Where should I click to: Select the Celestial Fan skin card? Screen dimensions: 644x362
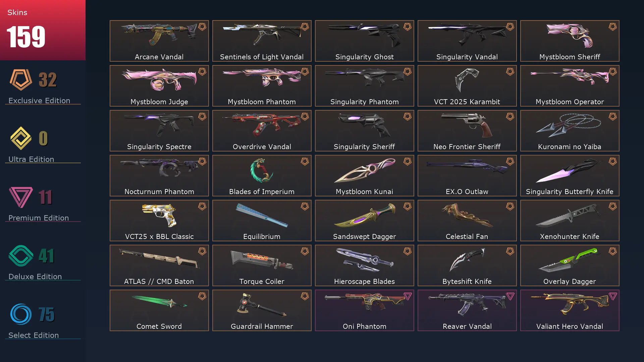(467, 221)
